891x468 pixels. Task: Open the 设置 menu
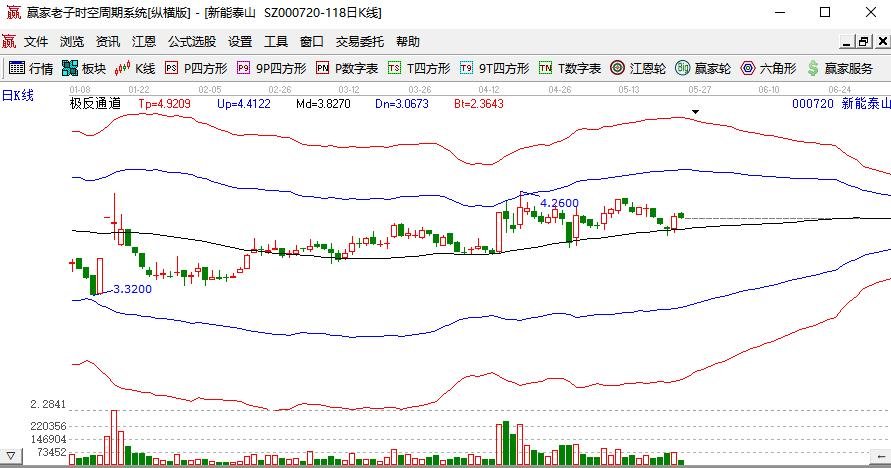240,41
